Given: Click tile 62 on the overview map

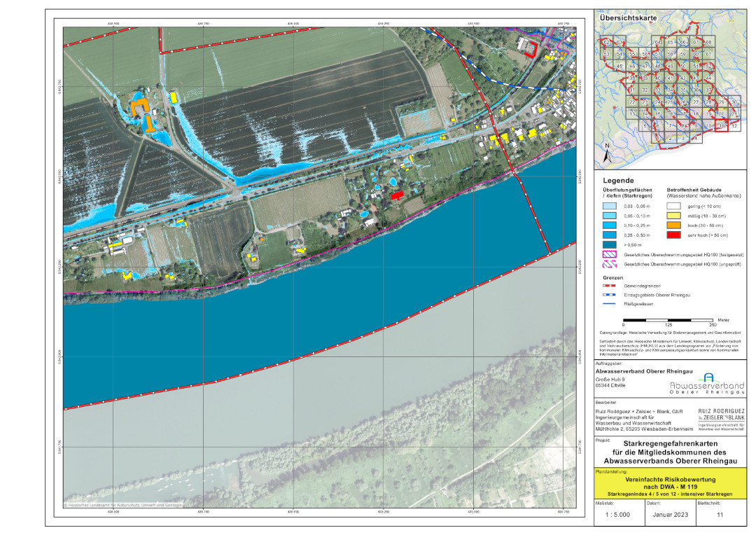Looking at the screenshot, I should click(x=607, y=43).
